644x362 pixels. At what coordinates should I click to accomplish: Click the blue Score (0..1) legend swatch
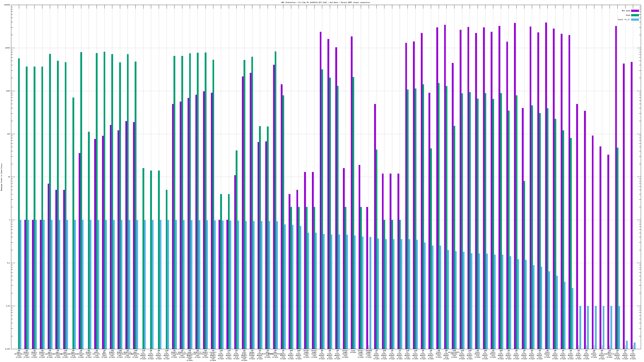tap(635, 20)
